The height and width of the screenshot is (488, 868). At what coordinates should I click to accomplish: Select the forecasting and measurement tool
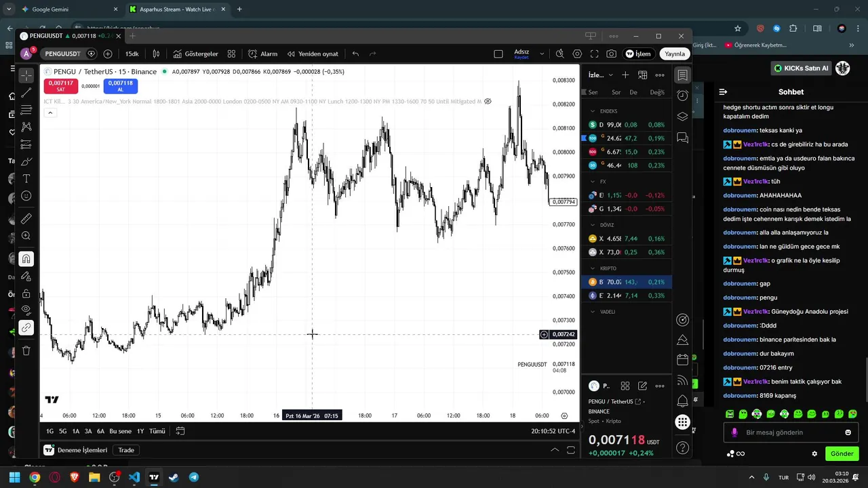coord(26,144)
